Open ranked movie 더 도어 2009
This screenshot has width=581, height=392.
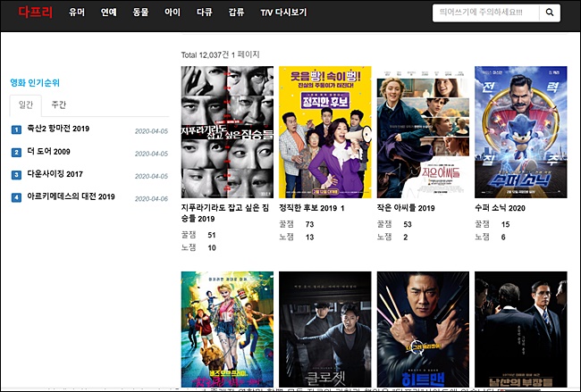[48, 152]
